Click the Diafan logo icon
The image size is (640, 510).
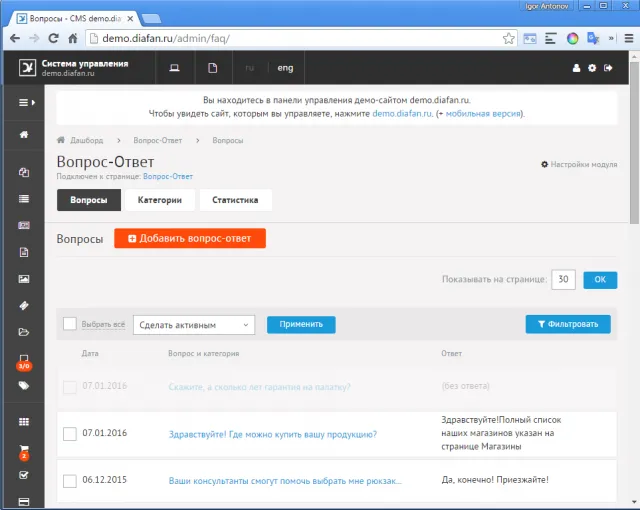point(27,67)
